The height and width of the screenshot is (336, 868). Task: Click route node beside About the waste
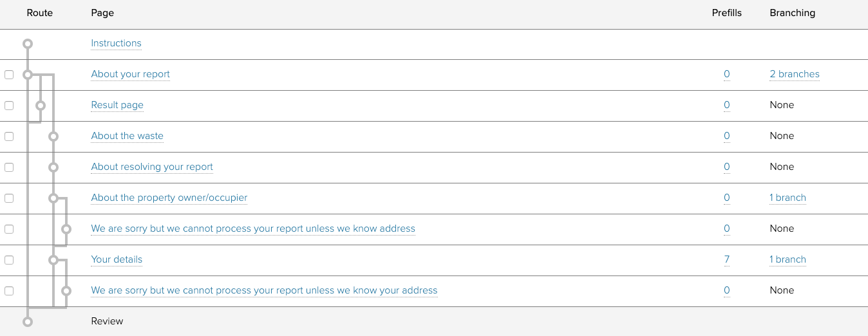tap(53, 136)
